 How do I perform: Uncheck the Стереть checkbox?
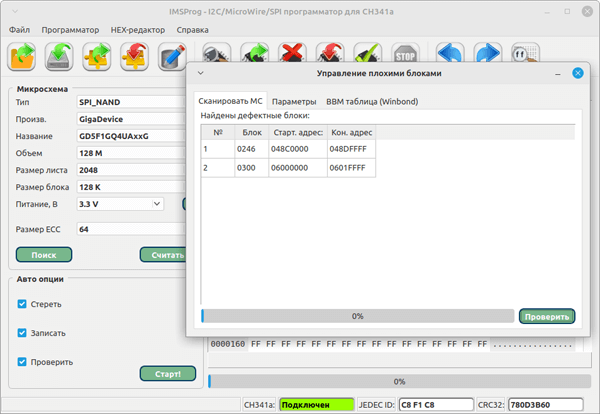click(x=23, y=304)
